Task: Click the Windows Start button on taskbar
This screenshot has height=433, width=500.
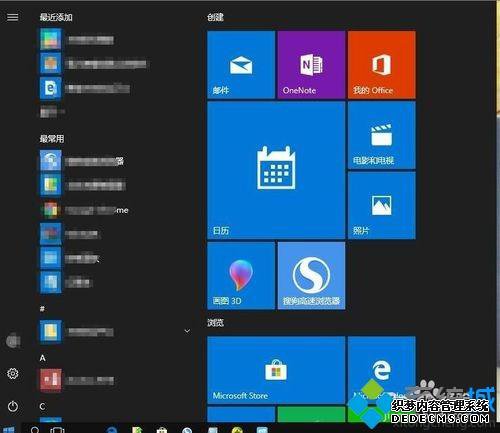Action: click(x=9, y=429)
